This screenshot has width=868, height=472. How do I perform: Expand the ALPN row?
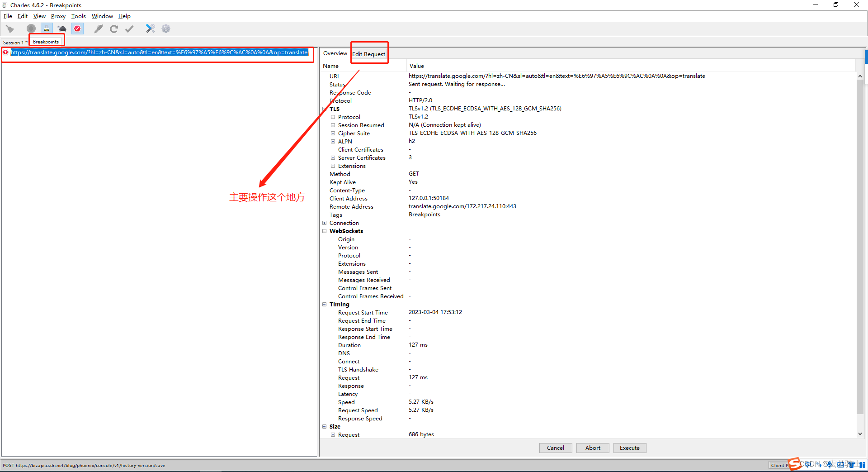tap(333, 142)
